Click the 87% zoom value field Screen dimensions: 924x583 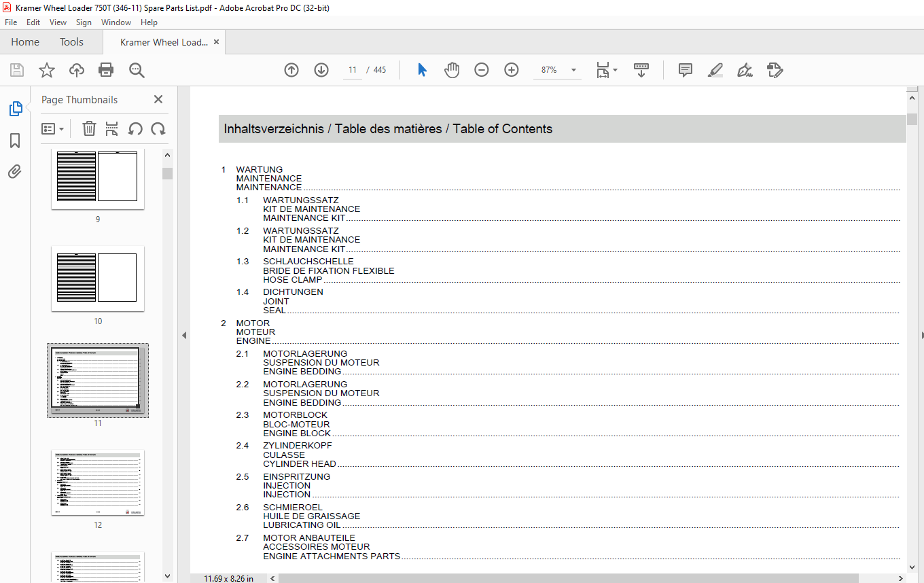[x=549, y=70]
